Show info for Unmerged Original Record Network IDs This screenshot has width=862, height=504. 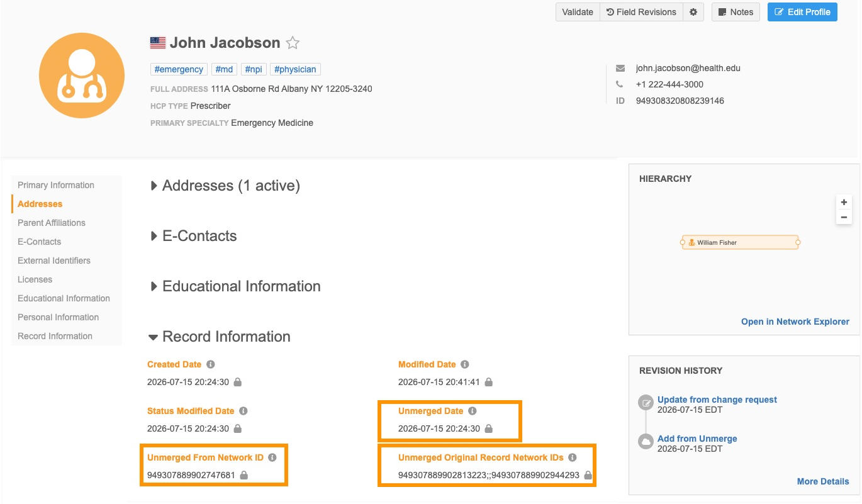point(573,457)
